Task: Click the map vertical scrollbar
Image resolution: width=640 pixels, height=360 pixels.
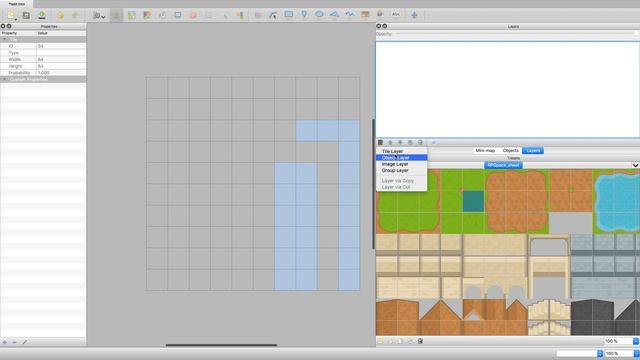Action: pos(373,184)
